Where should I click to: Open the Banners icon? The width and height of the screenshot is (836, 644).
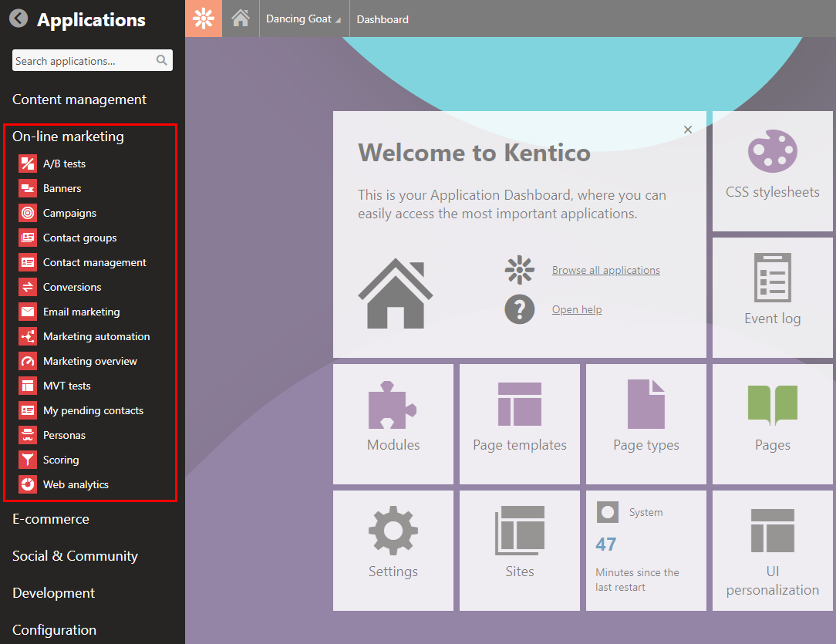[28, 188]
